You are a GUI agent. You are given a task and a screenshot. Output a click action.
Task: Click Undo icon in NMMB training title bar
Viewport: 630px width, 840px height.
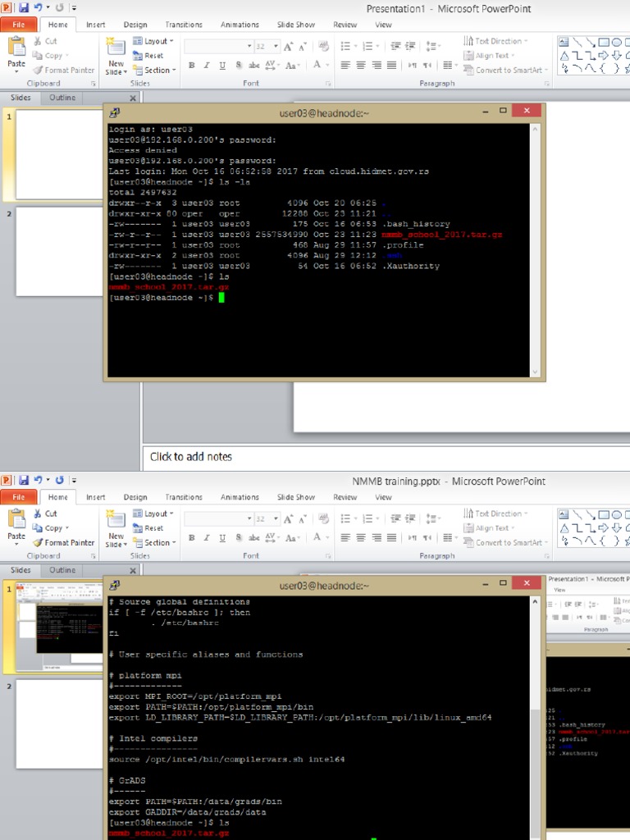pyautogui.click(x=38, y=480)
